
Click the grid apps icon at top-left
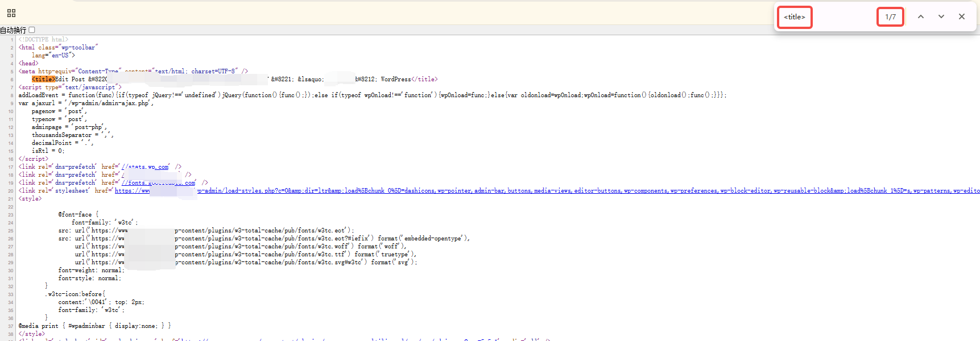11,13
